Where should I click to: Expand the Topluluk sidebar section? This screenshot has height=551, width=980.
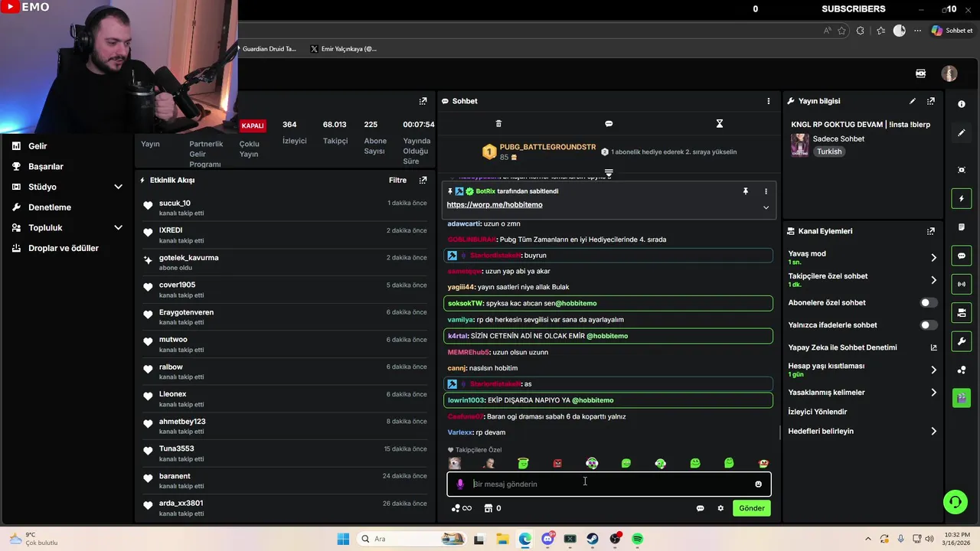click(118, 227)
